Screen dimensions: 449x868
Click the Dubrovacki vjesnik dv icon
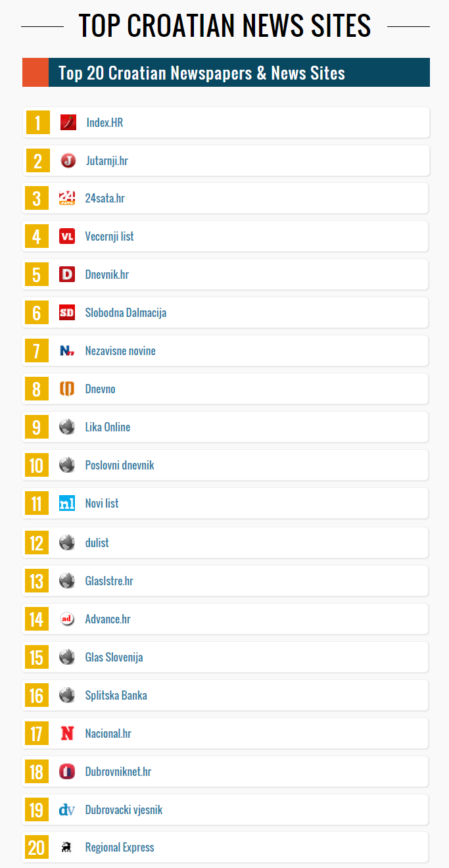[67, 809]
